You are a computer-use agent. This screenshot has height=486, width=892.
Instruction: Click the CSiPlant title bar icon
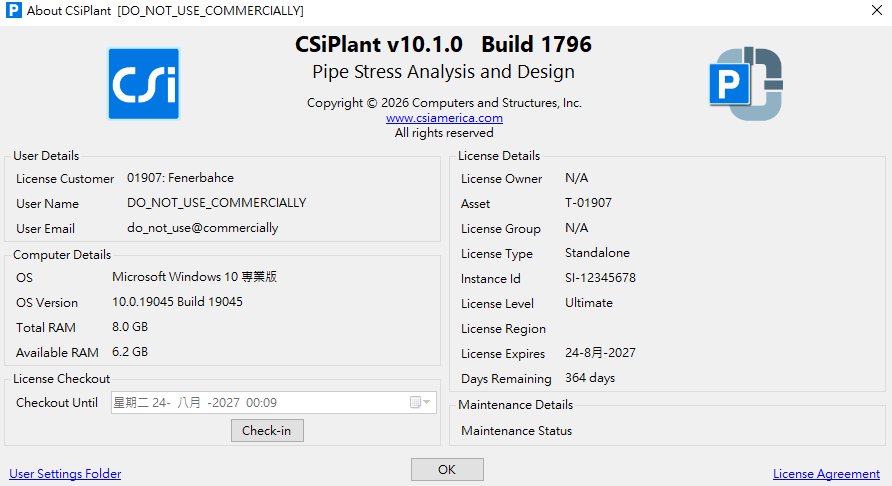coord(14,10)
